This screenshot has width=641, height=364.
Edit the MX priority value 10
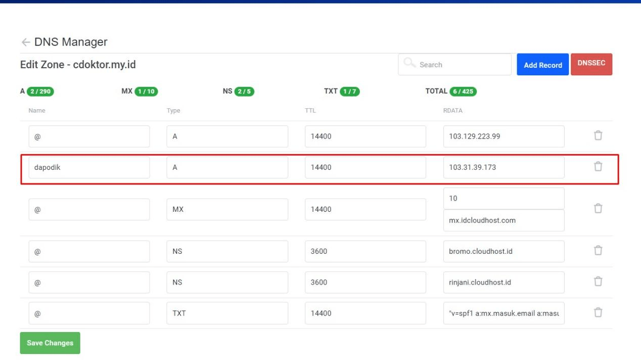point(503,199)
